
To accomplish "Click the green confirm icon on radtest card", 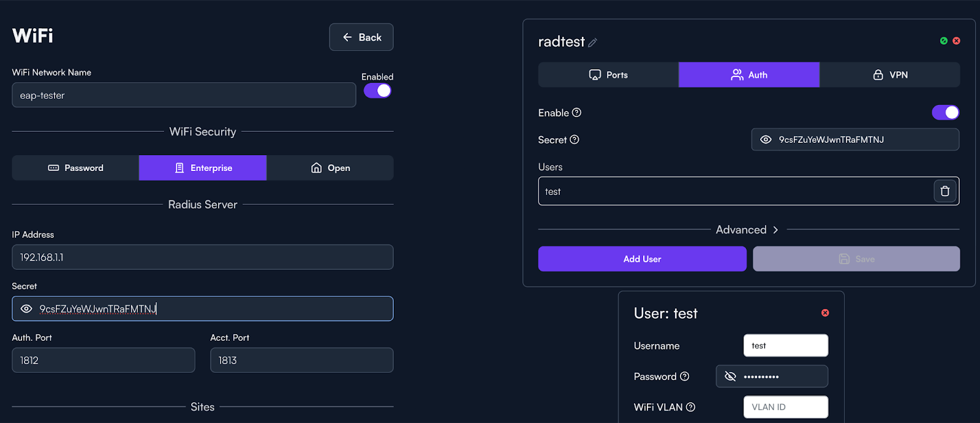I will tap(944, 41).
